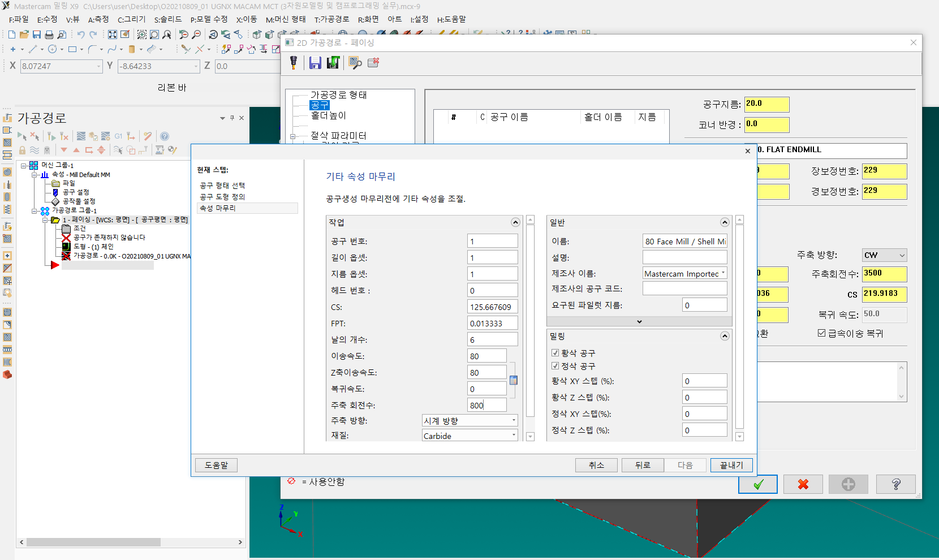Click the Backplot toolpath wave icon
939x560 pixels.
(81, 136)
